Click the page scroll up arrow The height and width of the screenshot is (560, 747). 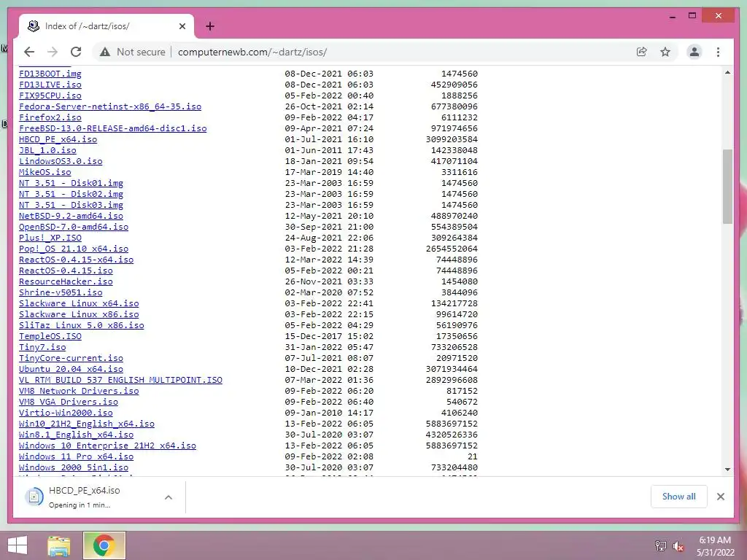click(727, 72)
